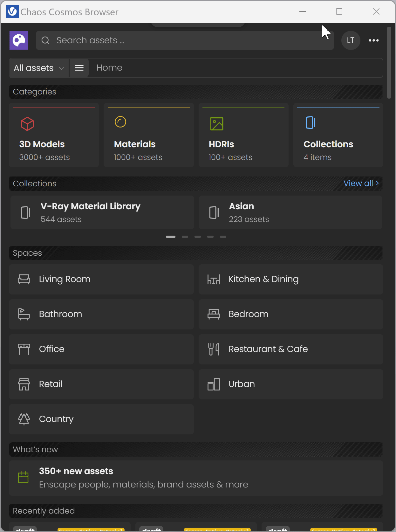The image size is (396, 532).
Task: Click the Country trees icon
Action: point(24,419)
